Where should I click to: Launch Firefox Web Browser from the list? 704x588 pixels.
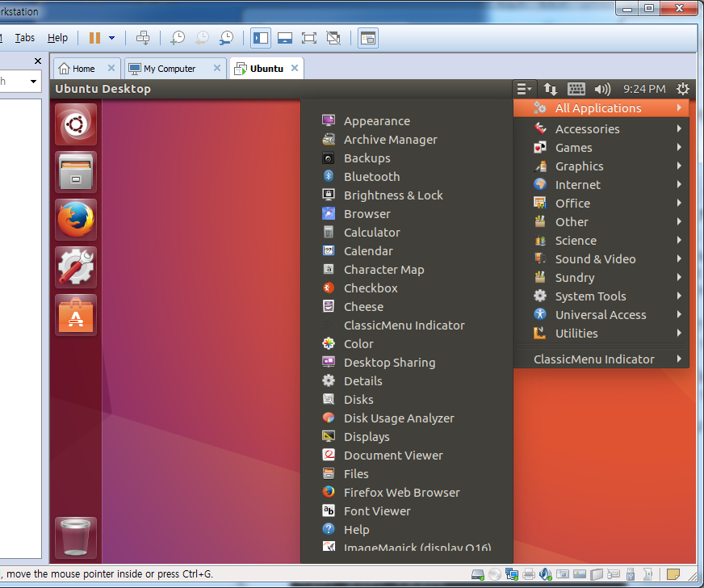pos(407,493)
